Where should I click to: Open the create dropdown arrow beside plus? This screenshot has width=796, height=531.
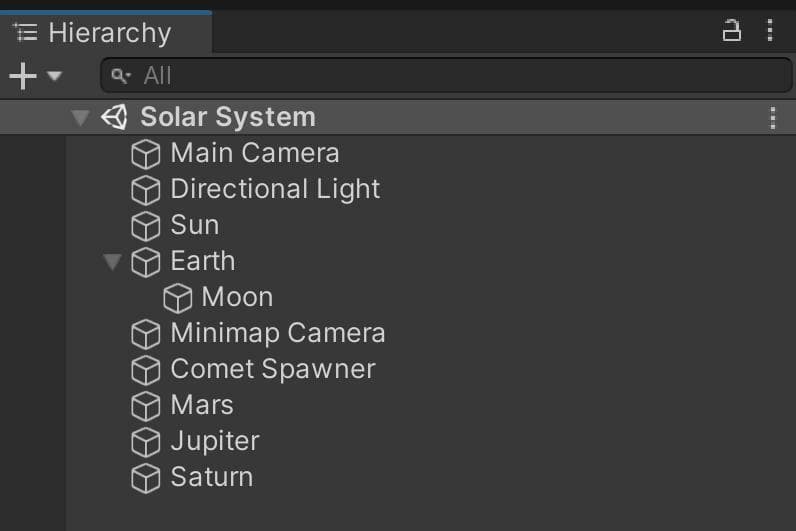pyautogui.click(x=54, y=77)
